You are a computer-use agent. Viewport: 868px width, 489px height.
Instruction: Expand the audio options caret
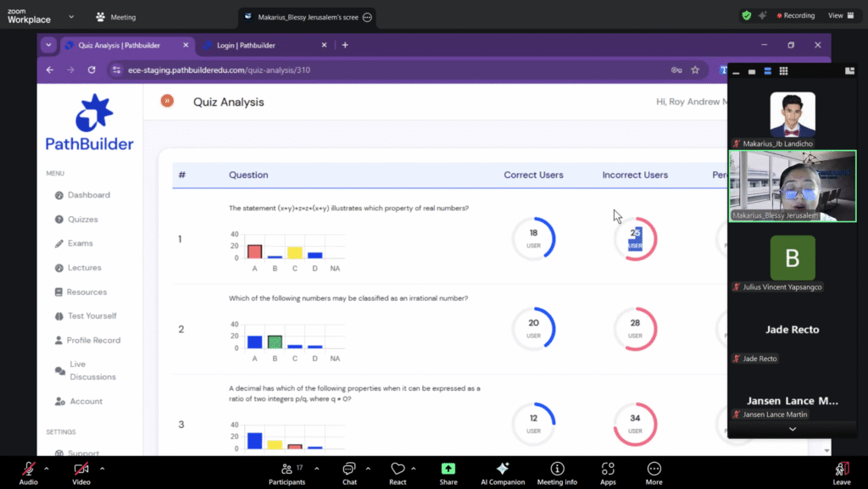pos(47,468)
